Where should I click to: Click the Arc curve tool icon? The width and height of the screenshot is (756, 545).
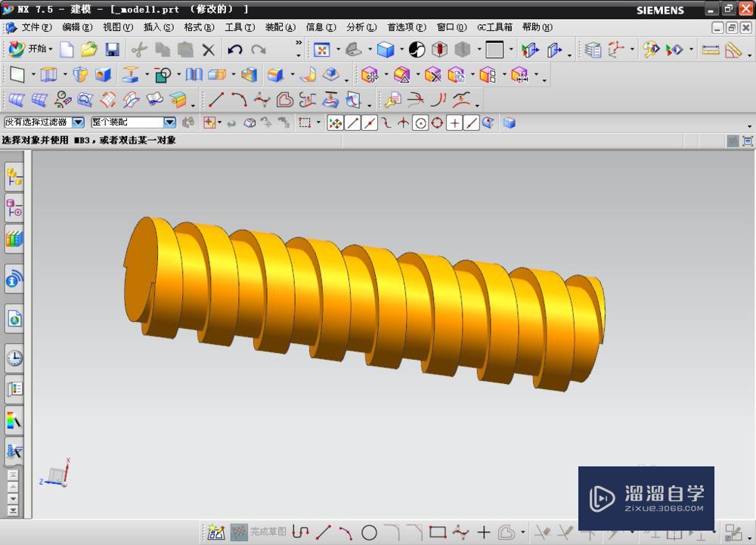(x=239, y=100)
